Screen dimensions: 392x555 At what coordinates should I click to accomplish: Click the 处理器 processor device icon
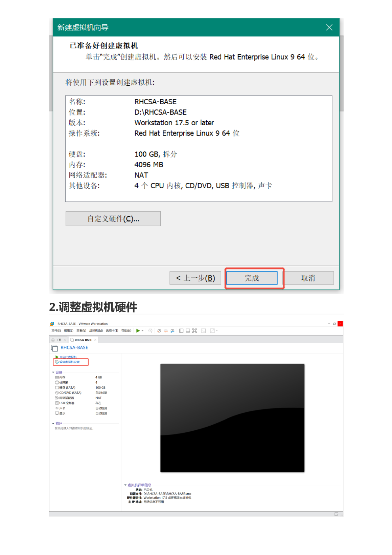57,382
